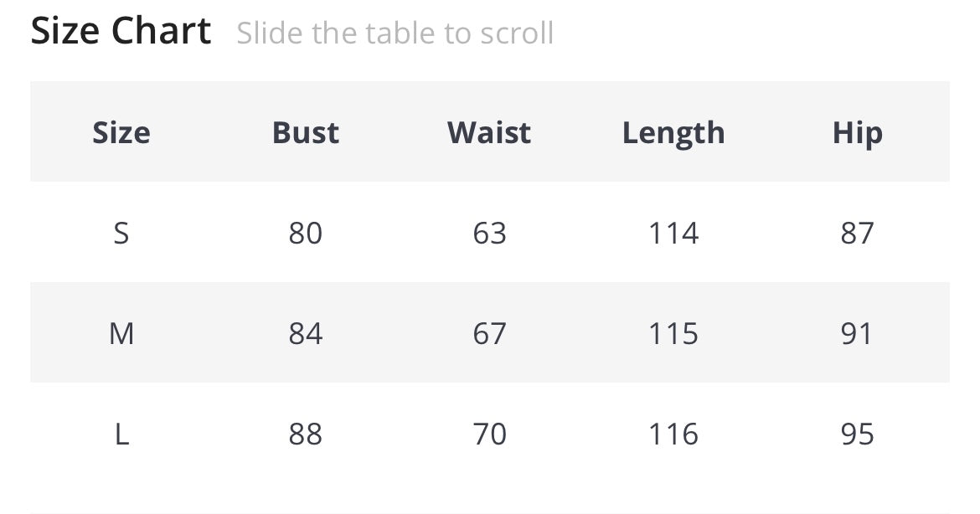This screenshot has height=514, width=980.
Task: Select the Waist column header
Action: [489, 132]
